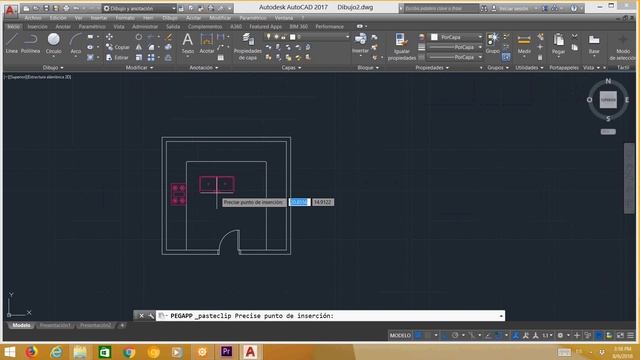Open the Archivo menu

pos(33,18)
